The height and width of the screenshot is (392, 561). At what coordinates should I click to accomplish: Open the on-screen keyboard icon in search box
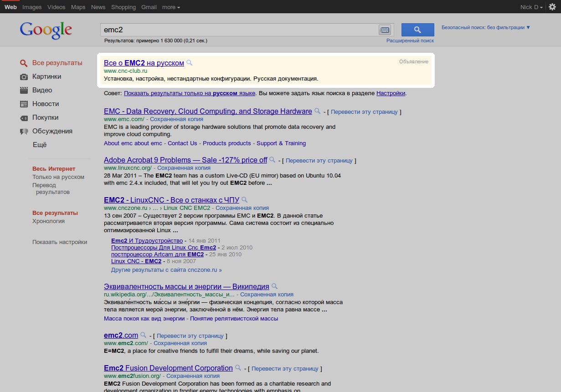click(385, 30)
